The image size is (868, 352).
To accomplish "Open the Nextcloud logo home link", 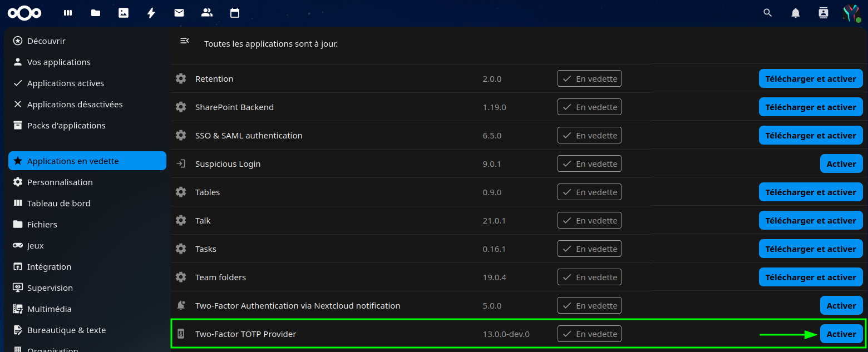I will (24, 13).
